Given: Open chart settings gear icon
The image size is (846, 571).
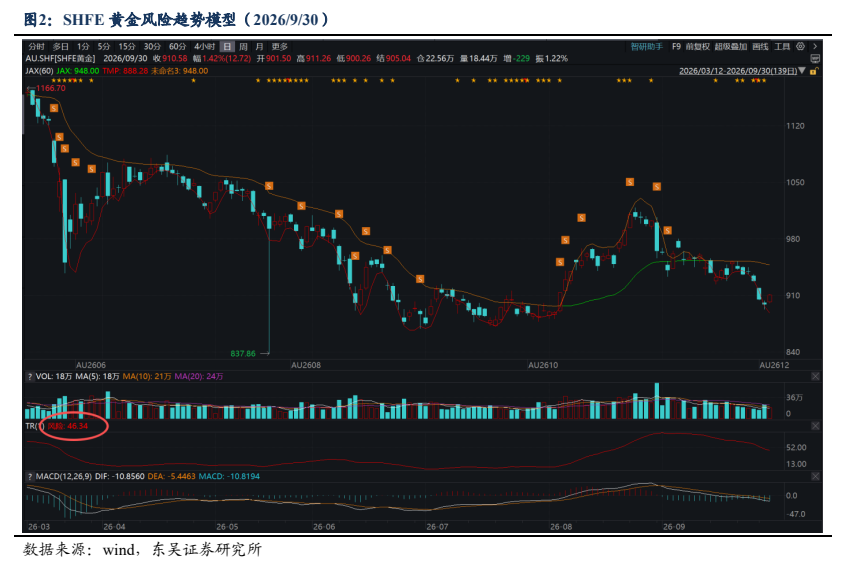Looking at the screenshot, I should (800, 46).
